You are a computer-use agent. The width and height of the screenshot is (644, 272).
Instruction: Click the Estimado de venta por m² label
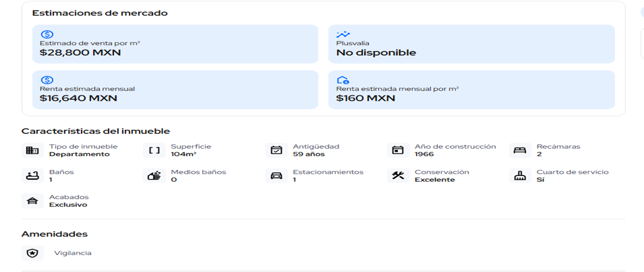[90, 43]
